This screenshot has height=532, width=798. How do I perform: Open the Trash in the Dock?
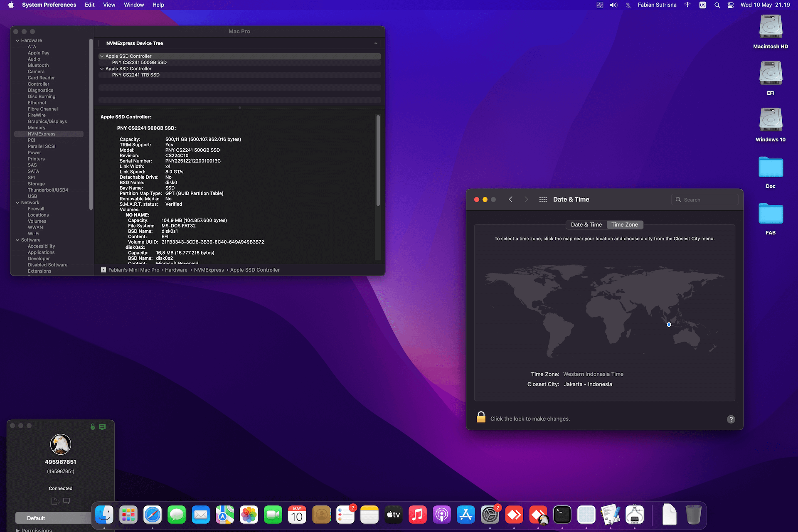click(x=693, y=515)
